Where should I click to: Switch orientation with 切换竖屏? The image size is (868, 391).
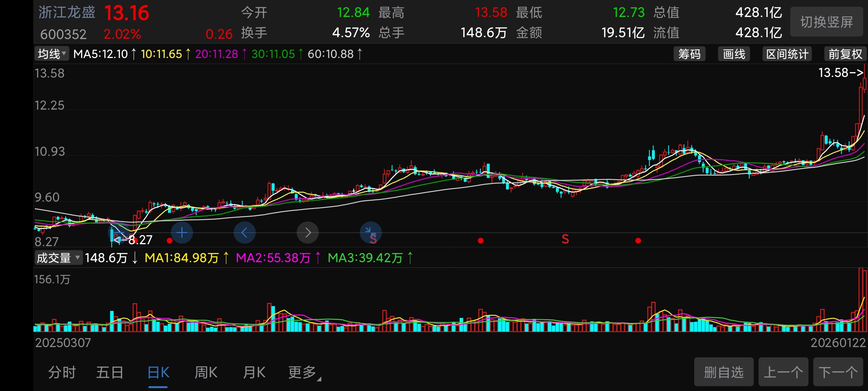tap(826, 22)
